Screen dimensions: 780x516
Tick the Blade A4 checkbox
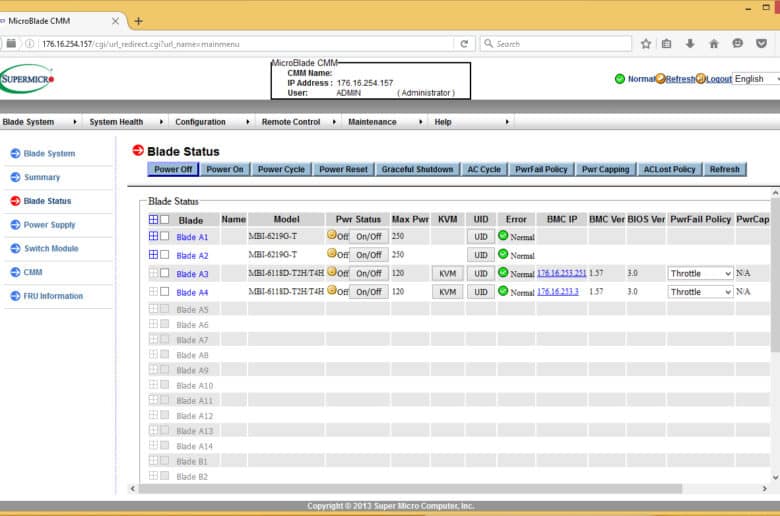(x=165, y=291)
